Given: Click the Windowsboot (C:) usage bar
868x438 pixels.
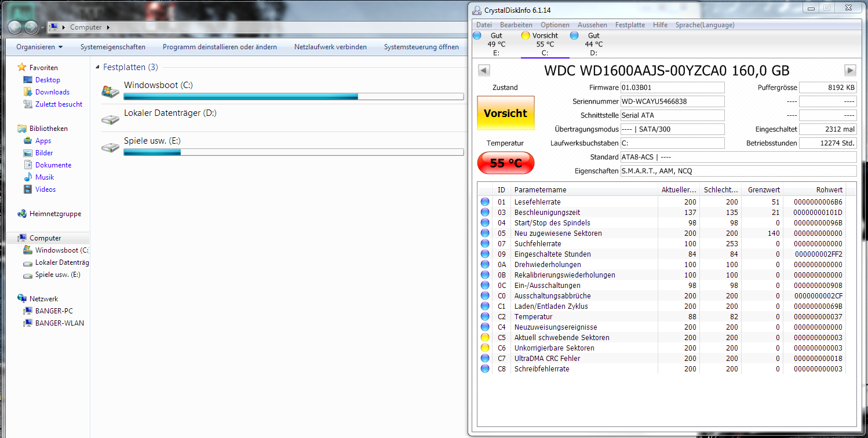Looking at the screenshot, I should pos(294,96).
